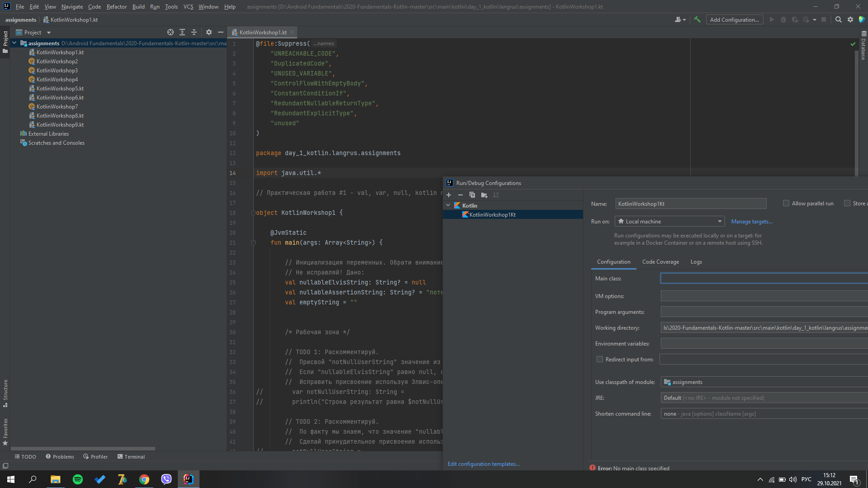Select KotlinWorkshop5.kt in project tree

click(x=60, y=89)
